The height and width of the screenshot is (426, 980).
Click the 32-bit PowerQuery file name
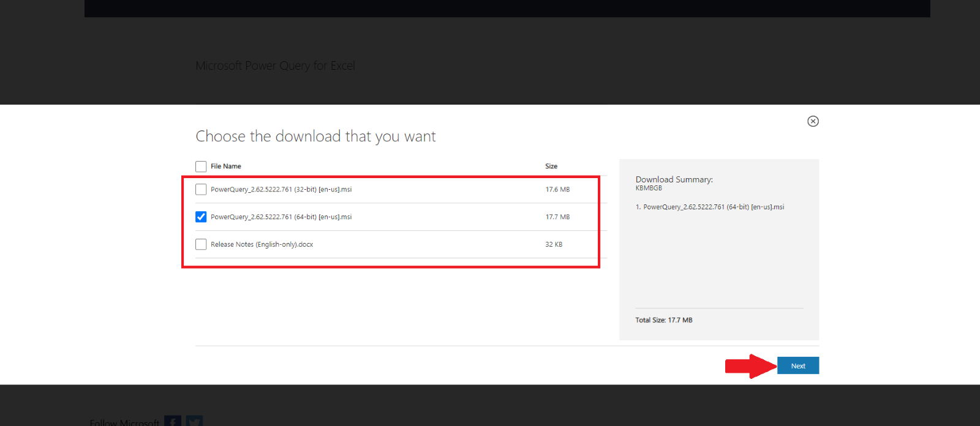[281, 190]
